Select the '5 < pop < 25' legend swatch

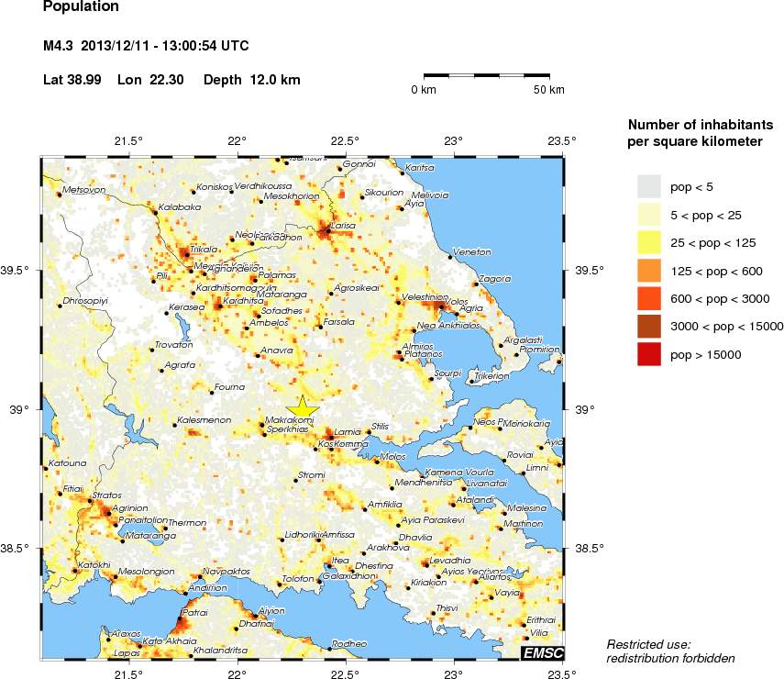coord(648,215)
